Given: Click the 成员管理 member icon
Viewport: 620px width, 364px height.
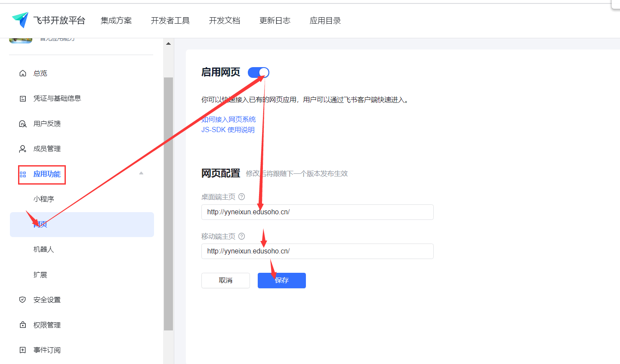Looking at the screenshot, I should point(23,149).
